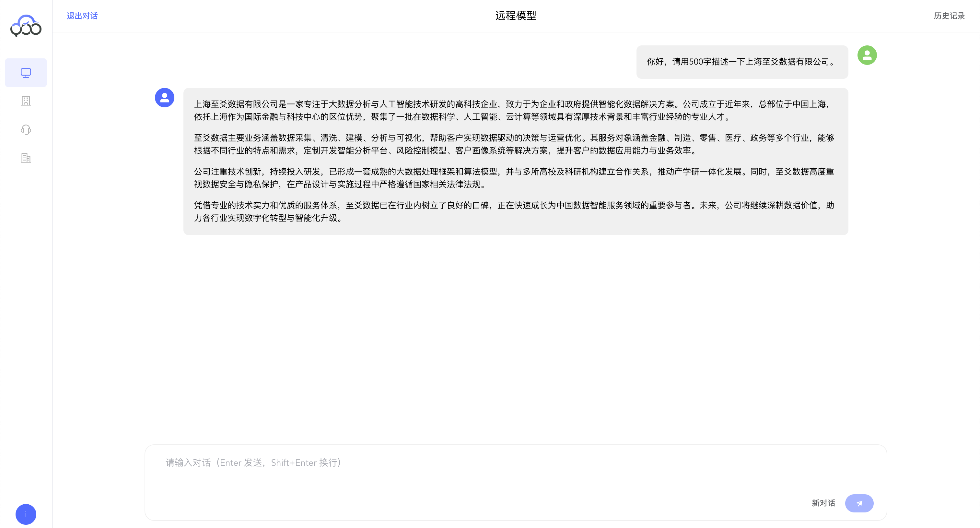Screen dimensions: 980x528
Task: Click the 退出对话 link to exit the chat
Action: click(82, 16)
